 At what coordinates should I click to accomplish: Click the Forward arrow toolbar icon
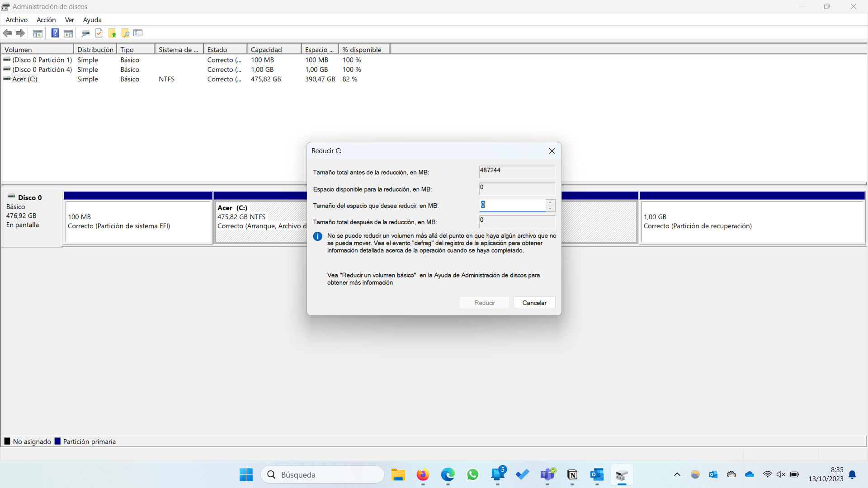(20, 33)
